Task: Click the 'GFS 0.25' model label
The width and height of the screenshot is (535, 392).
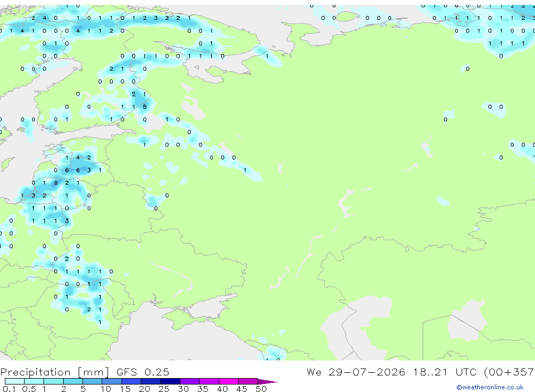Action: point(143,372)
